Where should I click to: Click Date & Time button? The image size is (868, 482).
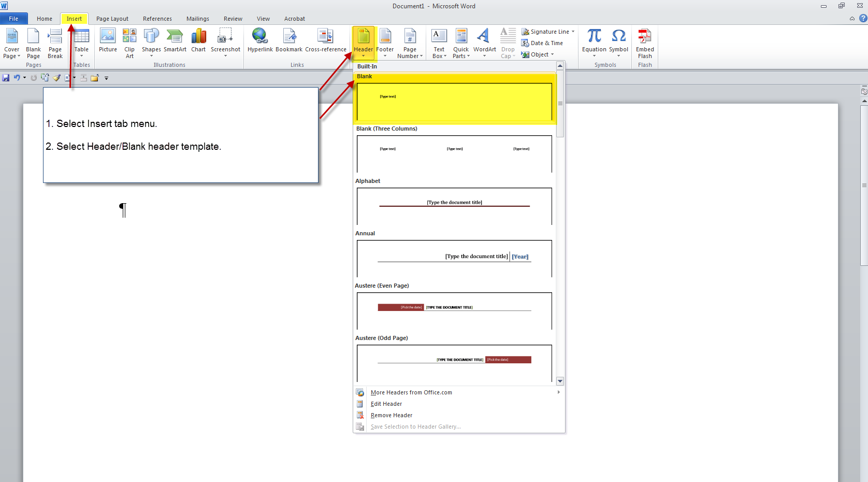tap(542, 43)
